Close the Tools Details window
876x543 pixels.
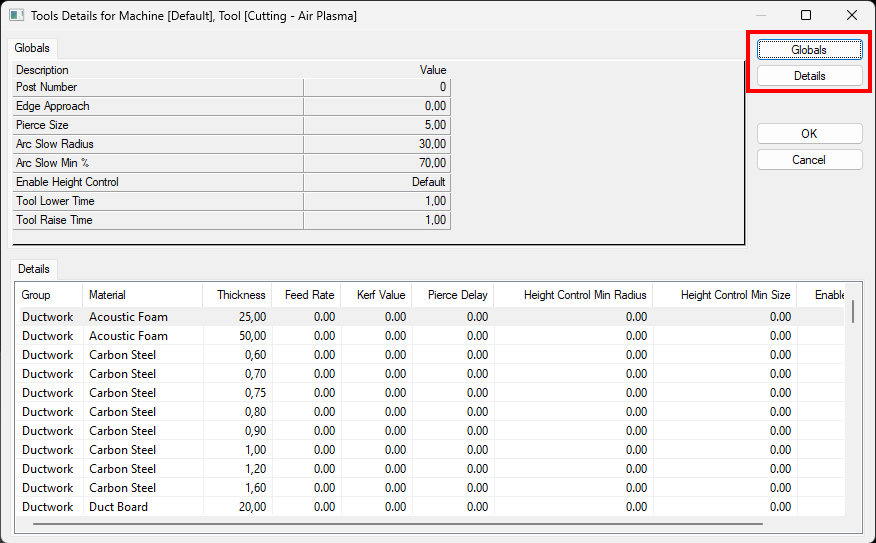click(x=851, y=15)
